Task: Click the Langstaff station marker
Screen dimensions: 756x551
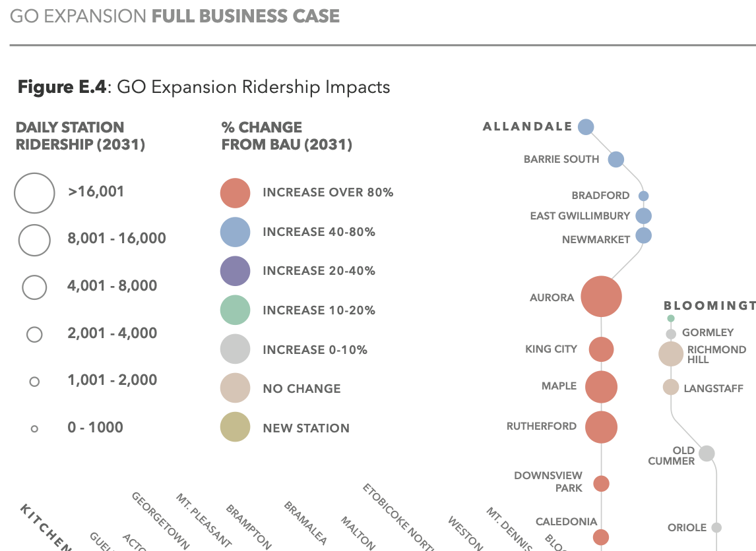Action: 671,387
